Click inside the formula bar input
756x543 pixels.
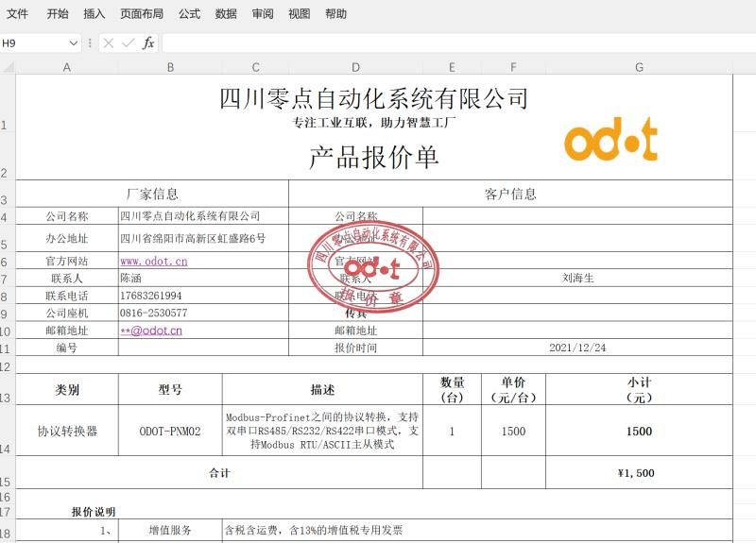458,43
